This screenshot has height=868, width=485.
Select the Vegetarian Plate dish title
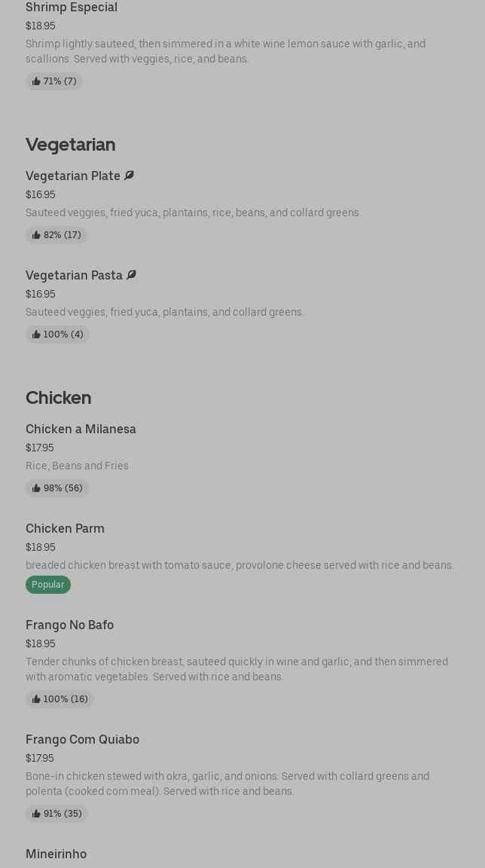(73, 176)
